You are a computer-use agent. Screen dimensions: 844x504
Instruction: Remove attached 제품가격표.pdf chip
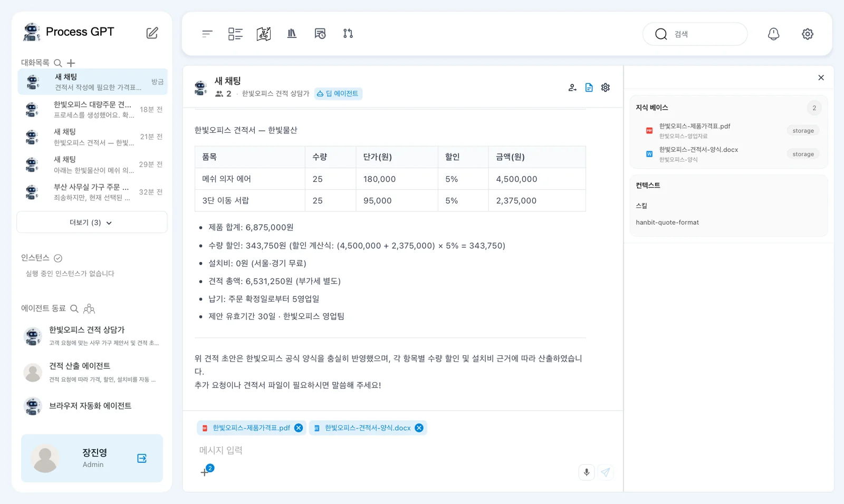coord(299,428)
